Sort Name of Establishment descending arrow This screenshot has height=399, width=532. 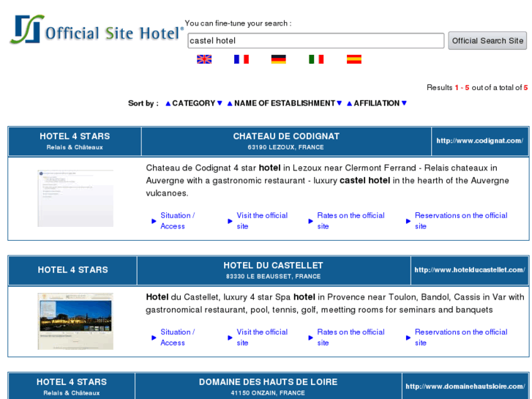[x=339, y=103]
